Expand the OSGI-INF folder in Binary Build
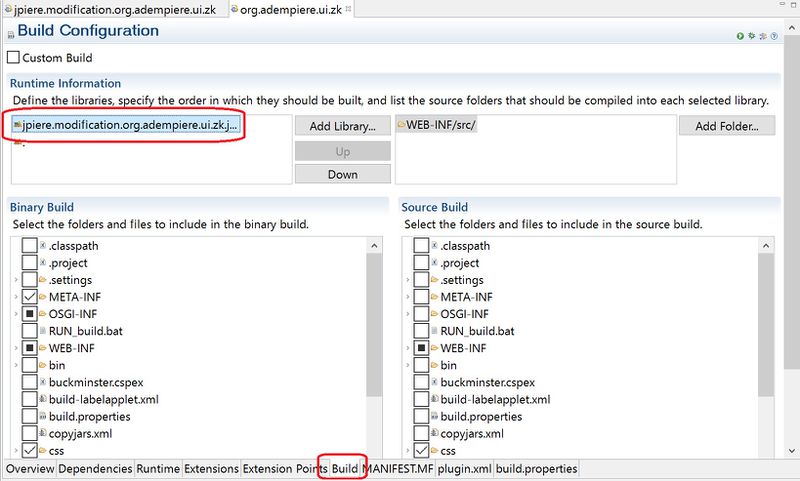This screenshot has height=481, width=800. pos(15,314)
